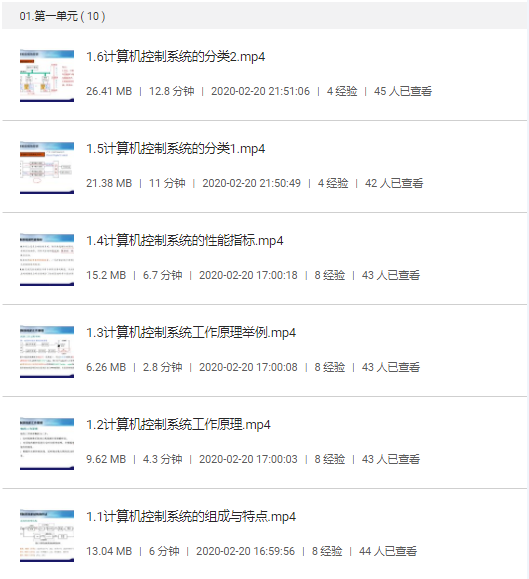
Task: Click the 26.41 MB file size text
Action: click(x=109, y=91)
